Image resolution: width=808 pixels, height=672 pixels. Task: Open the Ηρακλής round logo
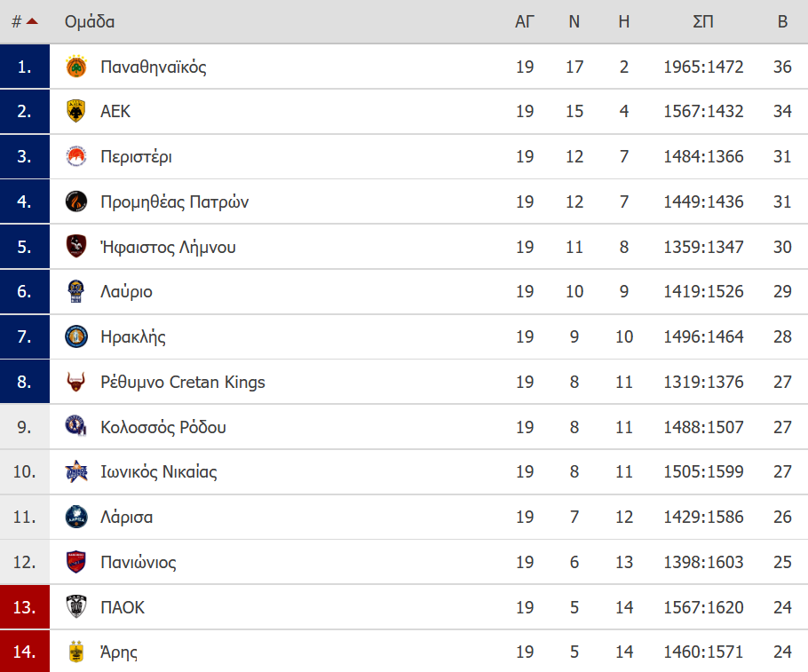76,336
